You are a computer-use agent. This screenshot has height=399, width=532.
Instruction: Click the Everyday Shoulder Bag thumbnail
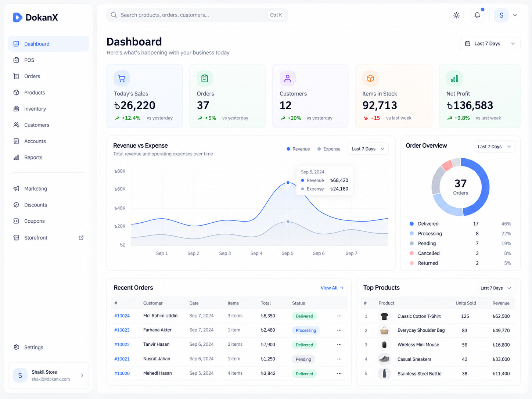384,330
